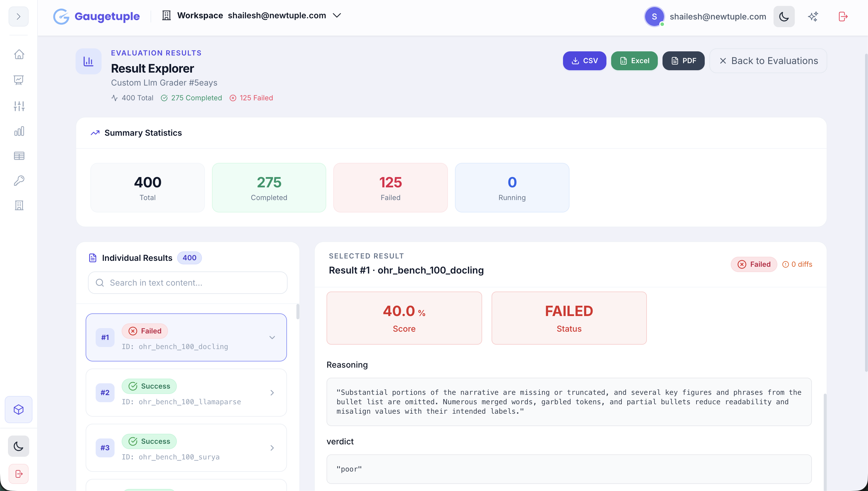The height and width of the screenshot is (491, 868).
Task: Open the sliders settings icon in sidebar
Action: point(19,106)
